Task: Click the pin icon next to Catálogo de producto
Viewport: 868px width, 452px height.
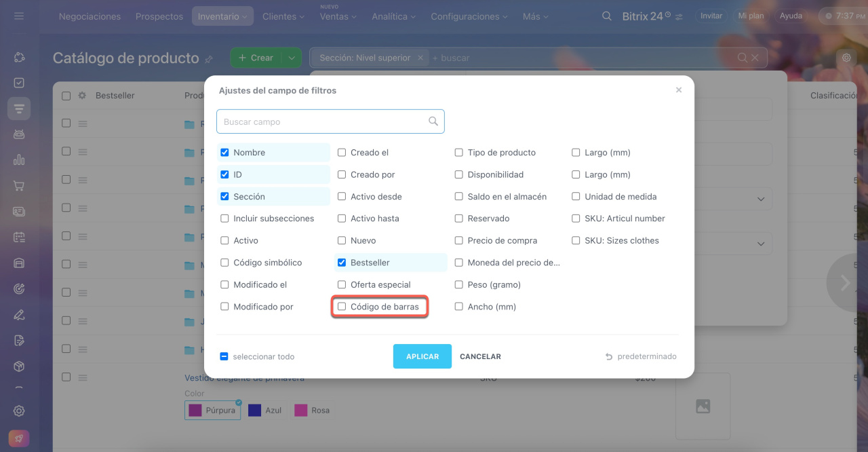Action: tap(209, 59)
